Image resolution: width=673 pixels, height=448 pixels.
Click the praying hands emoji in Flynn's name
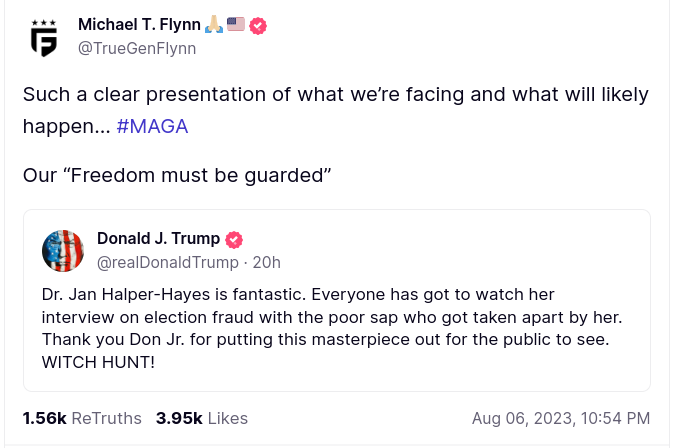214,25
